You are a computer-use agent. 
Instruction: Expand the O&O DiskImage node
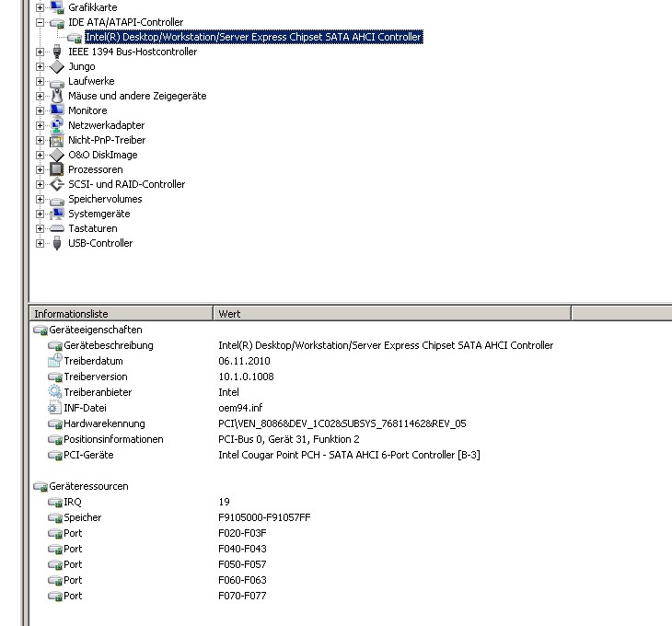pyautogui.click(x=40, y=155)
